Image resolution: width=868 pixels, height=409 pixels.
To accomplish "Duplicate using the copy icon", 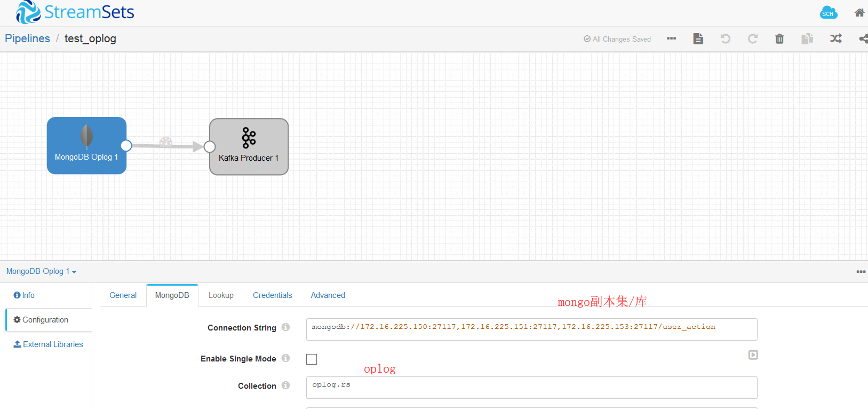I will pyautogui.click(x=807, y=38).
